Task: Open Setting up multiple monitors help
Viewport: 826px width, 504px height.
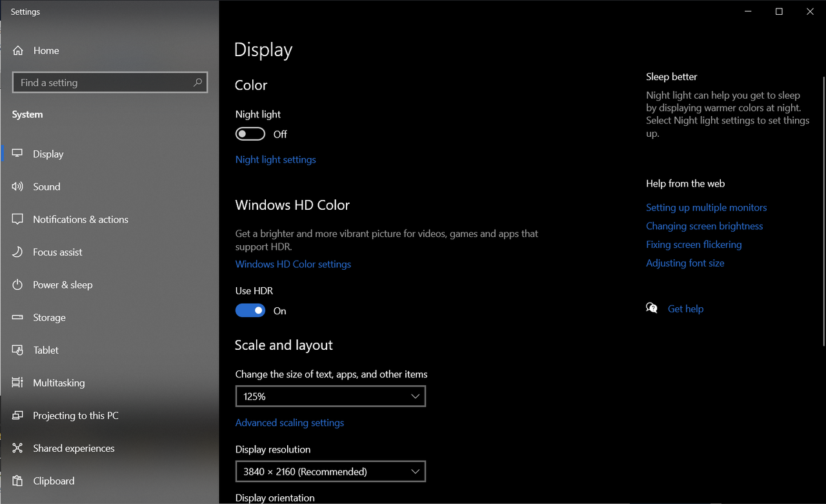Action: tap(707, 207)
